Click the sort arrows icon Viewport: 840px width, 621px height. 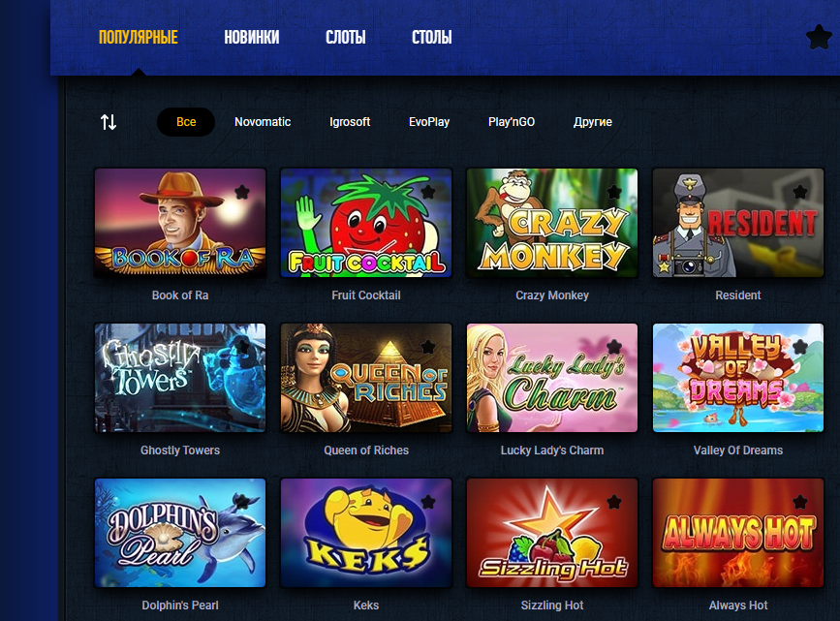click(109, 122)
